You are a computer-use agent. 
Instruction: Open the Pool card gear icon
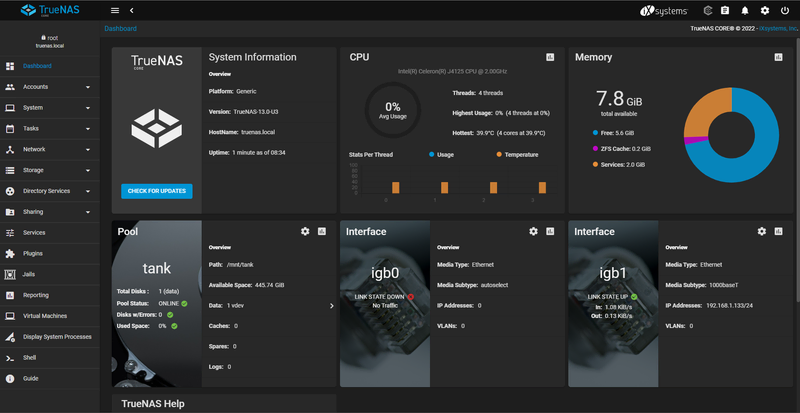[305, 231]
